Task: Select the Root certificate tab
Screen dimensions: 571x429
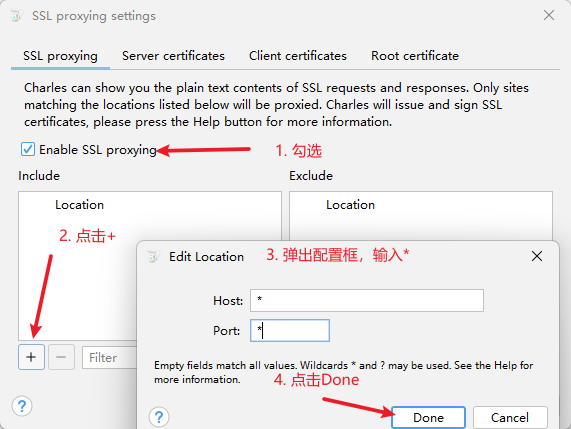Action: 415,56
